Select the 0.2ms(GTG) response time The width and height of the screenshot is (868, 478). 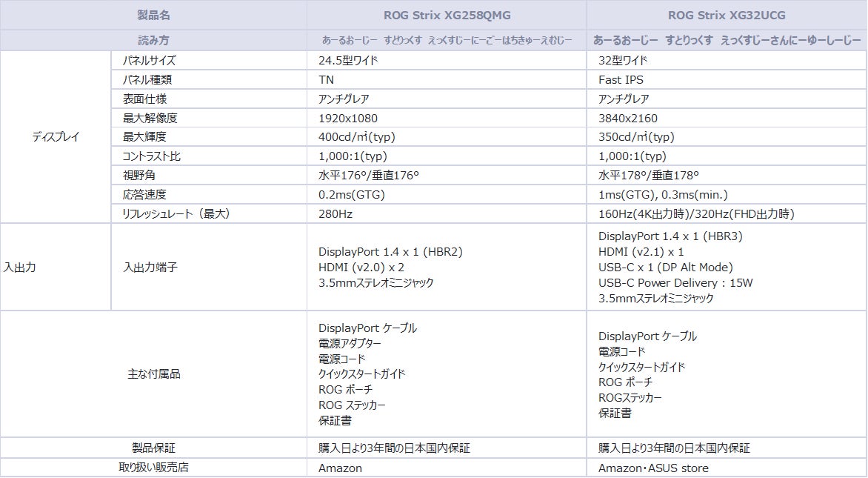(352, 194)
